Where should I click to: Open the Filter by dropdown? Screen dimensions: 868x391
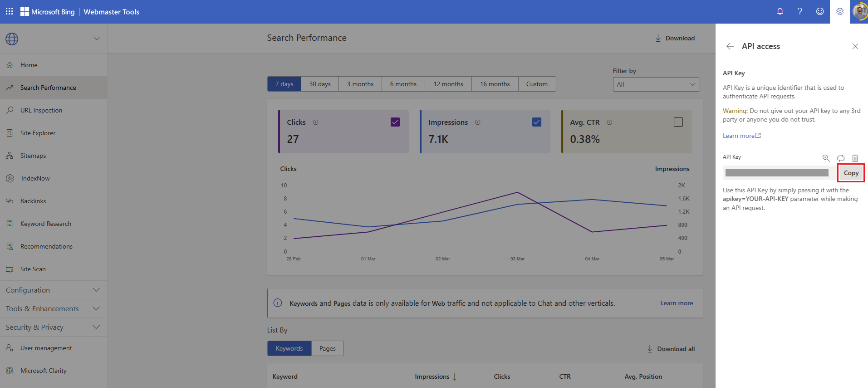pos(656,84)
